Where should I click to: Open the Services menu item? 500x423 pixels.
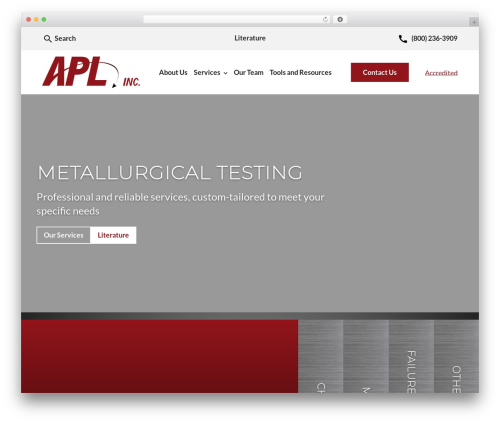tap(207, 72)
